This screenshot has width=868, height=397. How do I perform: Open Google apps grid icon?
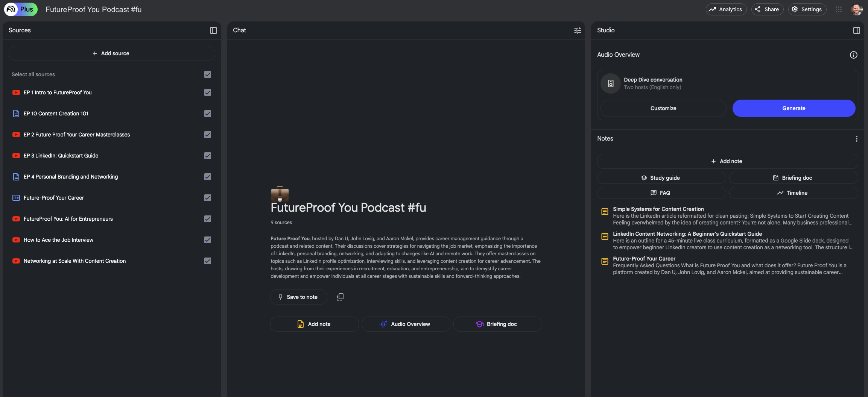pos(839,9)
